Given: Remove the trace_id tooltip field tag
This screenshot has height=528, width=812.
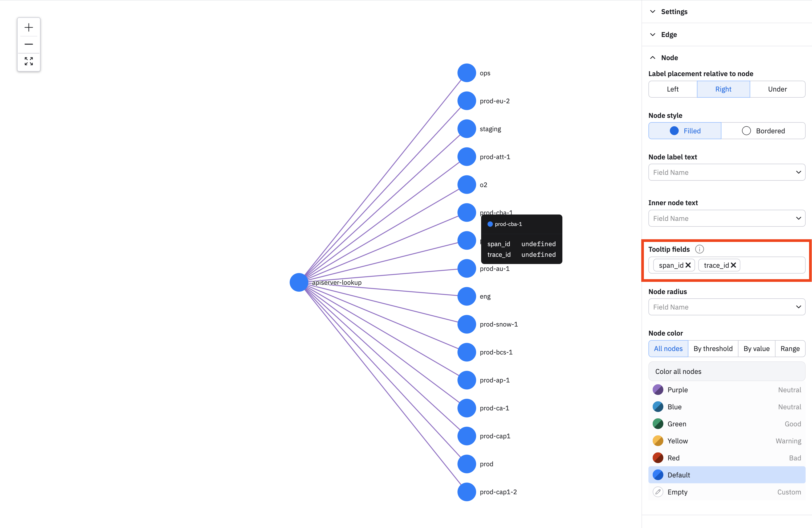Looking at the screenshot, I should [x=733, y=265].
